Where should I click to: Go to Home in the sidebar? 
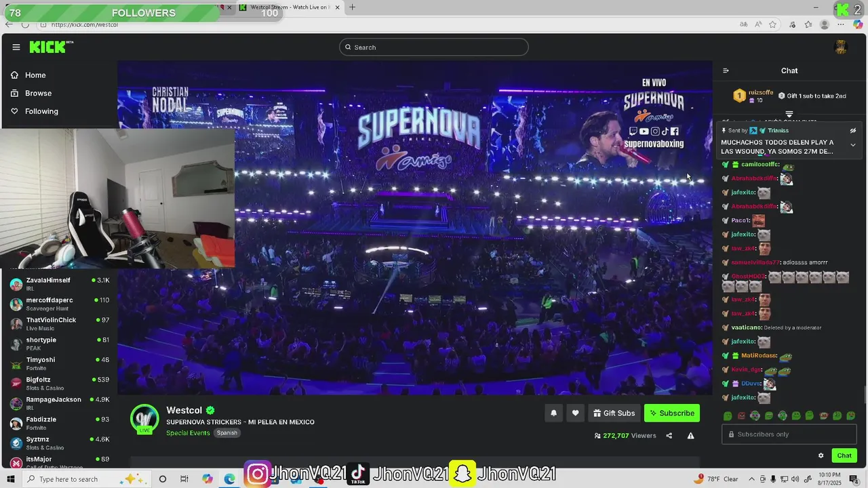[28, 75]
